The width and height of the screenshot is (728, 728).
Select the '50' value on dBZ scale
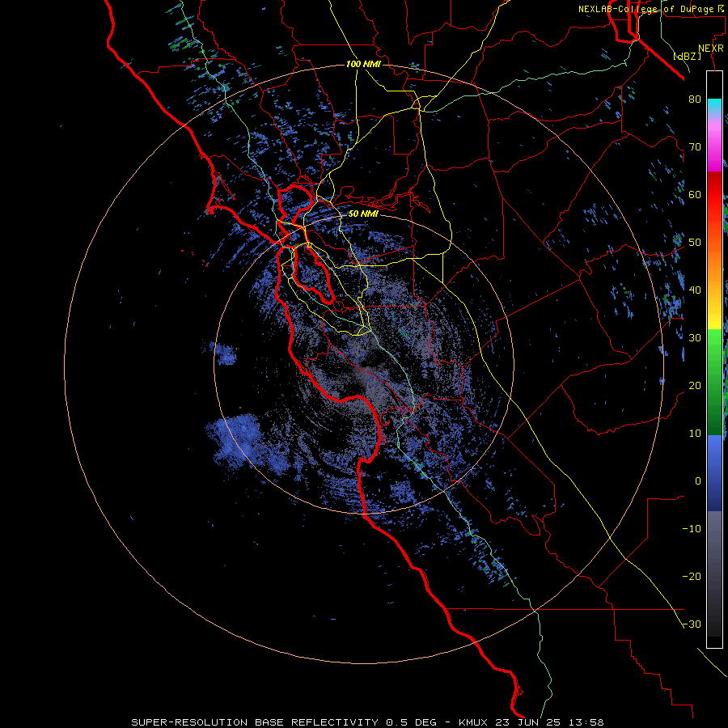(695, 243)
